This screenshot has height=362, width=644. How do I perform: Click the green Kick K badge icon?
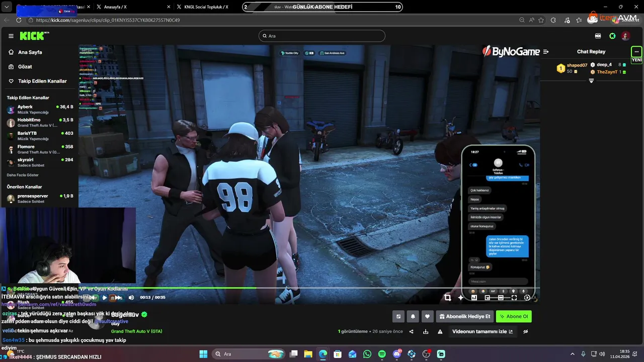(x=612, y=36)
